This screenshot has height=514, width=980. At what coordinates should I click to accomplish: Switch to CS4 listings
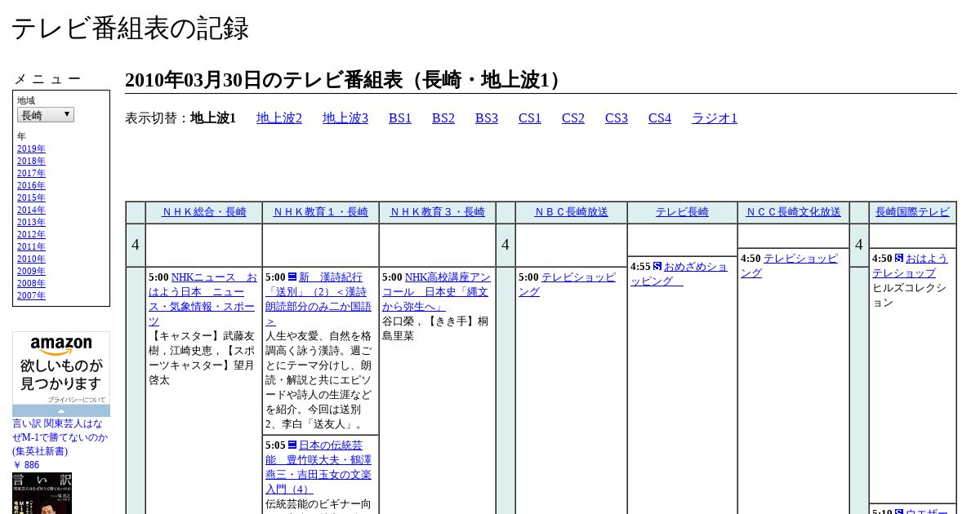pyautogui.click(x=660, y=118)
